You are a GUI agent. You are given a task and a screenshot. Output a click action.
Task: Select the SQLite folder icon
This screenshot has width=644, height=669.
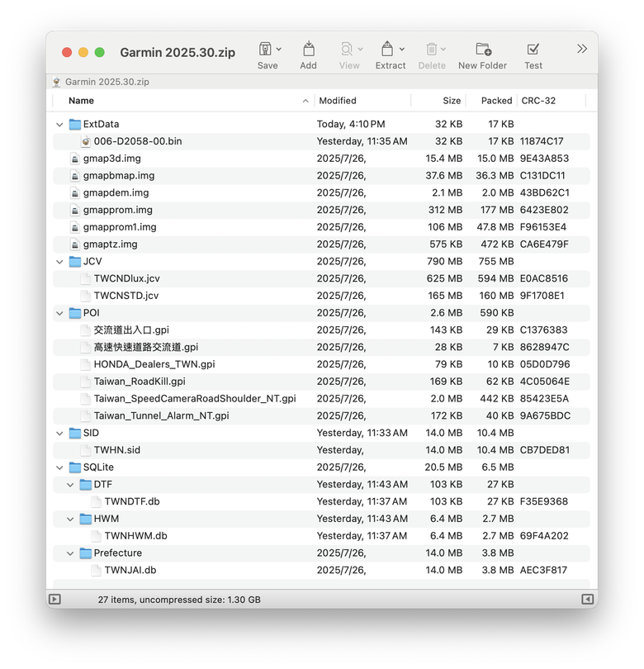click(75, 467)
